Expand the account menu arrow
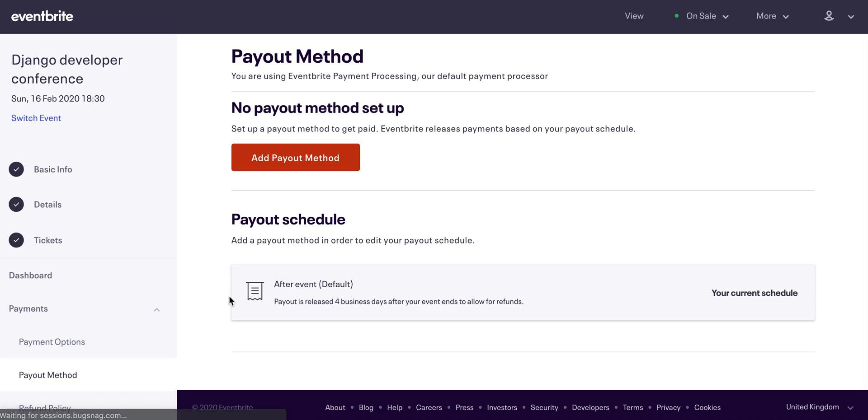This screenshot has width=868, height=420. (851, 17)
